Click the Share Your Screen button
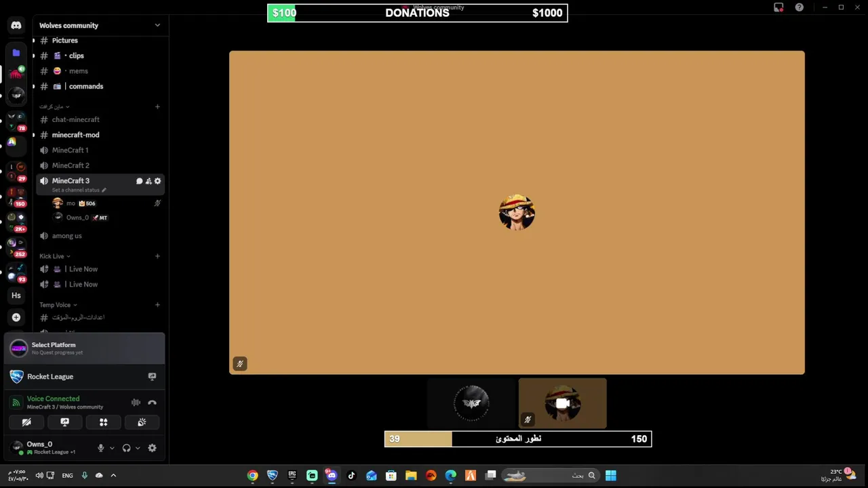The image size is (868, 488). tap(65, 422)
